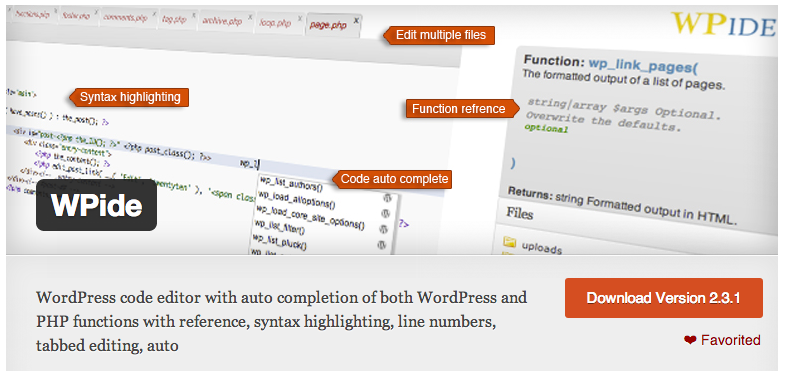Viewport: 785px width, 371px height.
Task: Click the Edit multiple files label
Action: 440,35
